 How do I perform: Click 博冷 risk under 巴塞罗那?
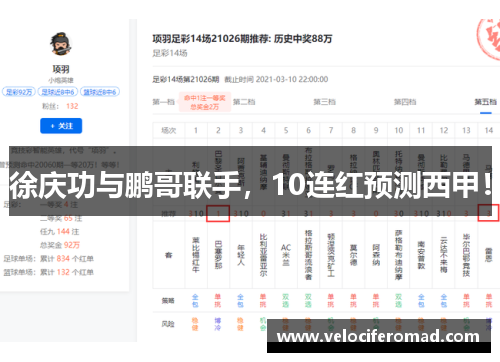(x=218, y=324)
